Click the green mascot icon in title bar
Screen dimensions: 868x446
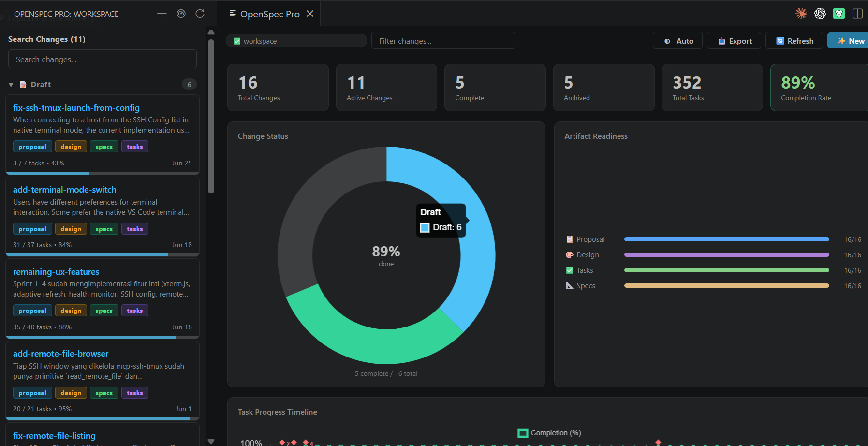point(839,14)
